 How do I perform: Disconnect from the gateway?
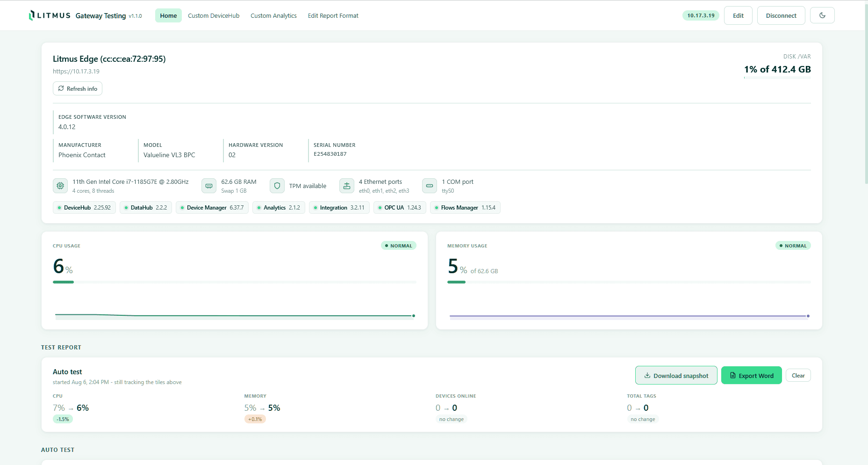coord(781,15)
